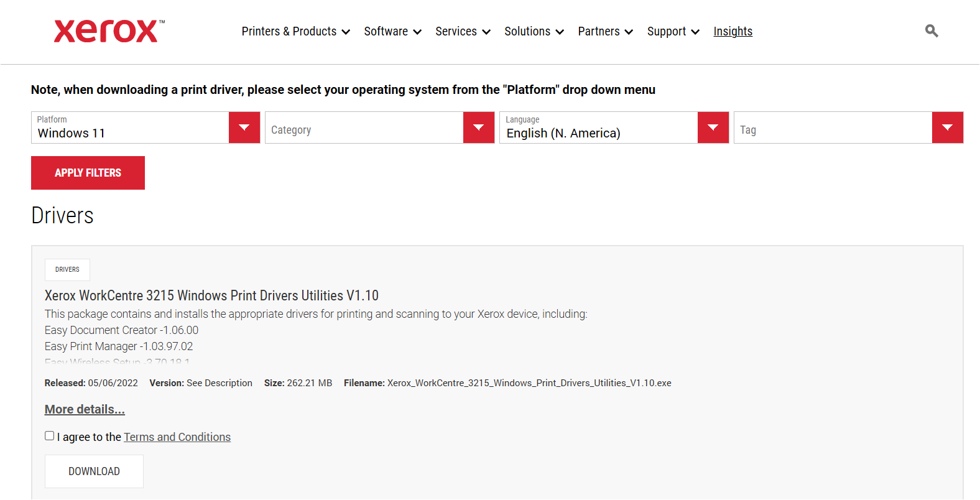Expand the Partners menu
This screenshot has width=980, height=500.
coord(606,32)
